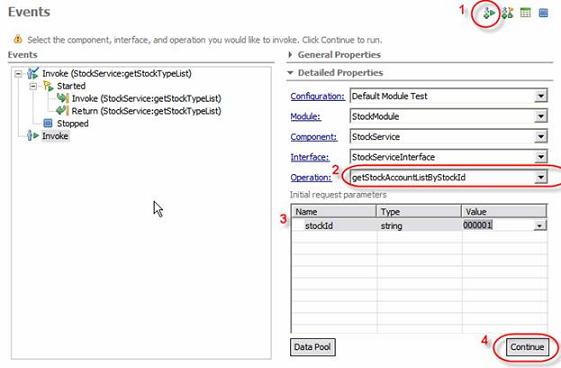Collapse the top Invoke (StockService:getStockTypeList) node
The image size is (561, 368).
point(18,74)
